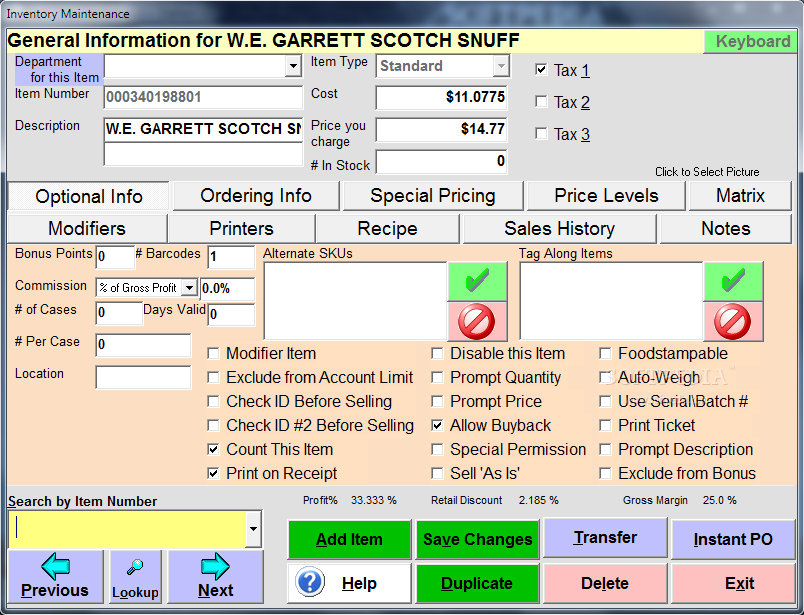
Task: Switch to the Optional Info tab
Action: pyautogui.click(x=88, y=196)
